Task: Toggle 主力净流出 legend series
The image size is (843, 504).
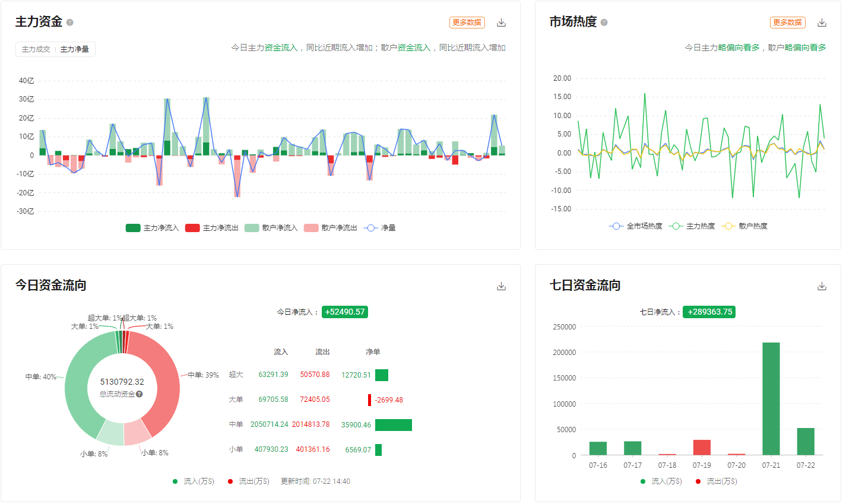Action: click(212, 228)
